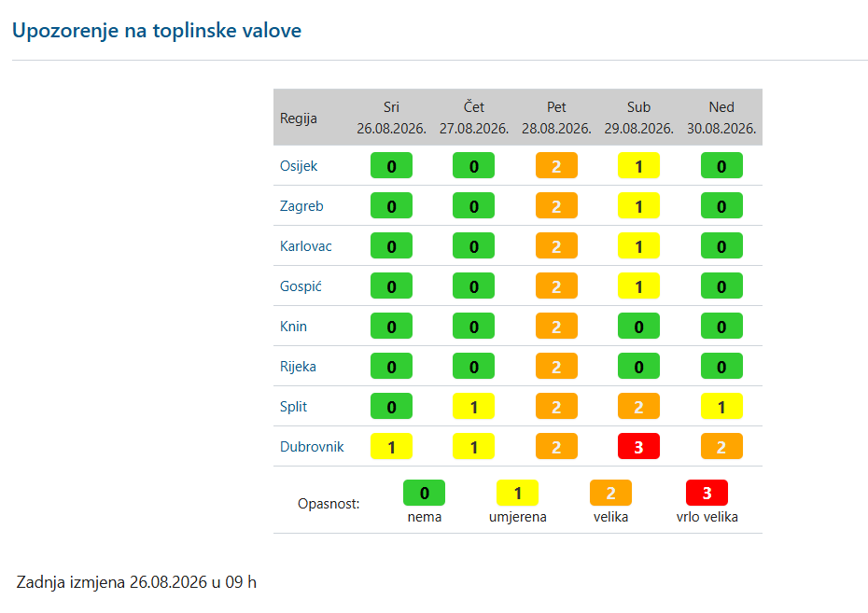The height and width of the screenshot is (613, 868).
Task: Open the Osijek region link
Action: (299, 166)
